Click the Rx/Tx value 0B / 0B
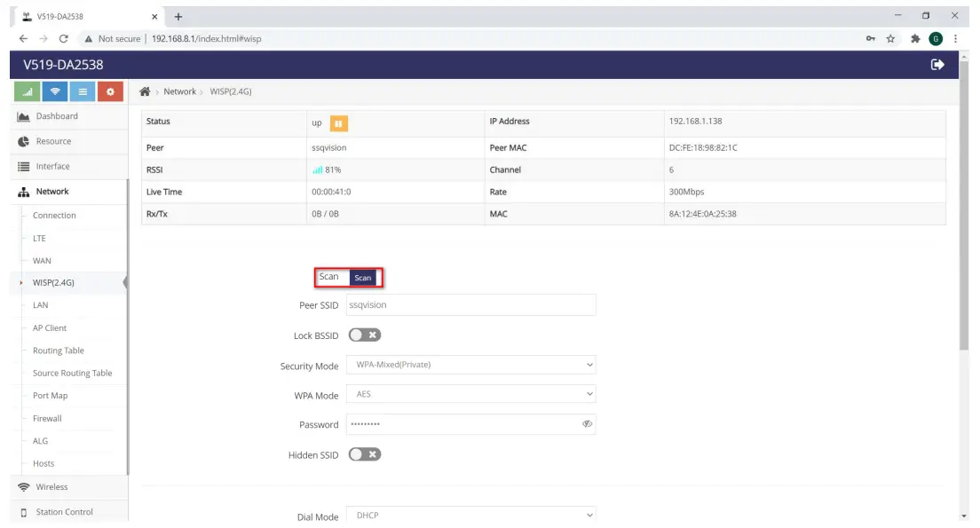Viewport: 980px width, 528px height. [325, 215]
